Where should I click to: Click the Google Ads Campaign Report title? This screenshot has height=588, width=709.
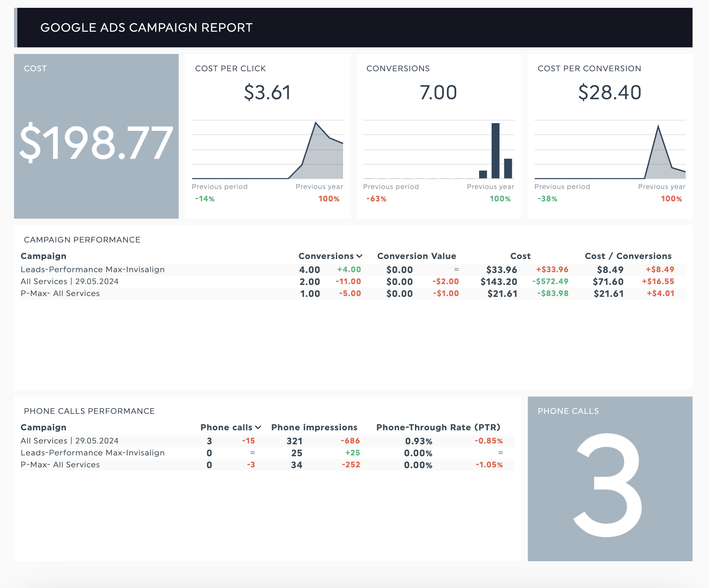pos(147,28)
